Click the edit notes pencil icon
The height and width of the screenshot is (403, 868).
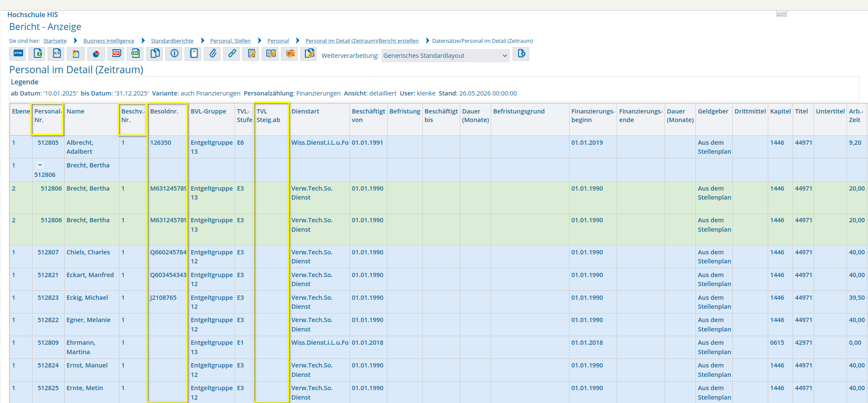click(251, 54)
